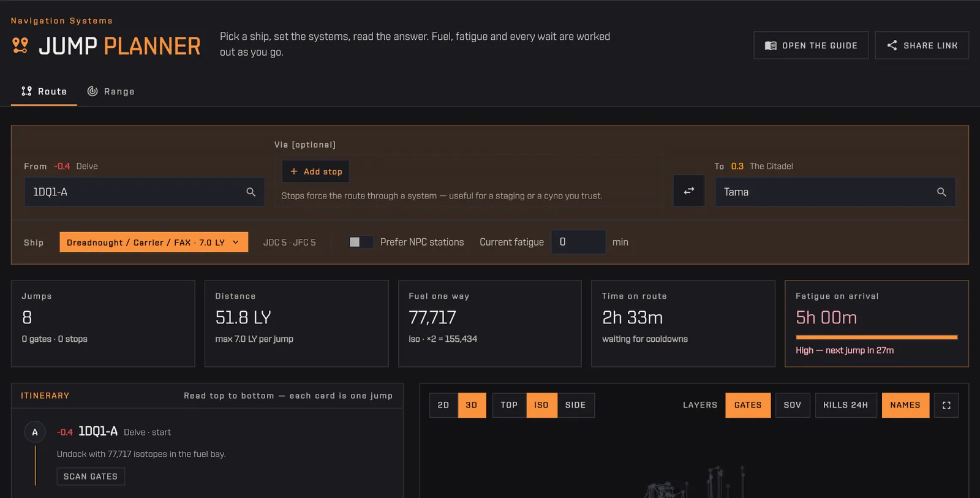Click 'JDC 5 · JFC 5' skills text
This screenshot has width=980, height=498.
click(x=290, y=243)
